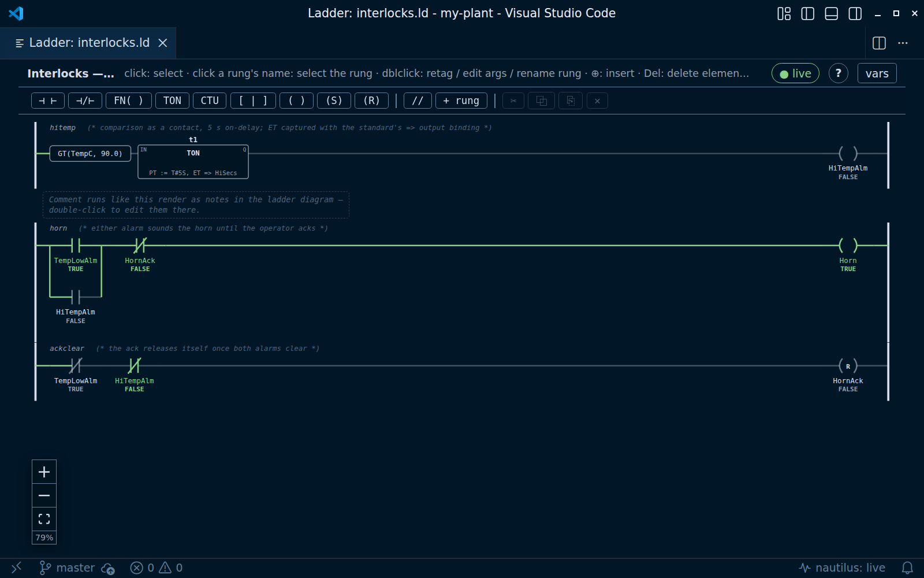
Task: Toggle the bottom panel visibility
Action: (831, 13)
